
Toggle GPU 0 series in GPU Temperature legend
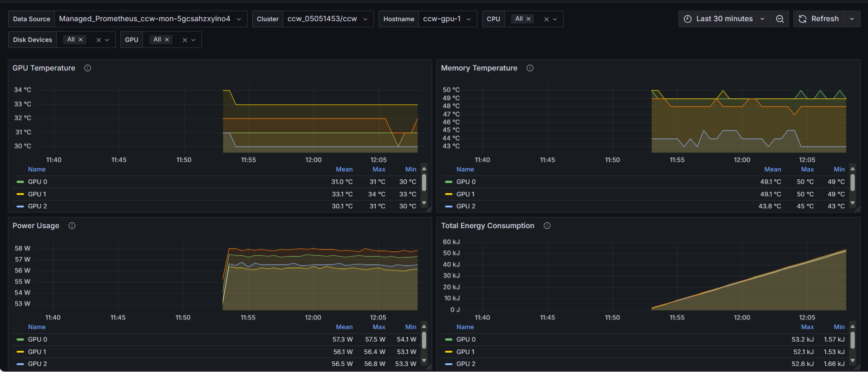pos(37,182)
